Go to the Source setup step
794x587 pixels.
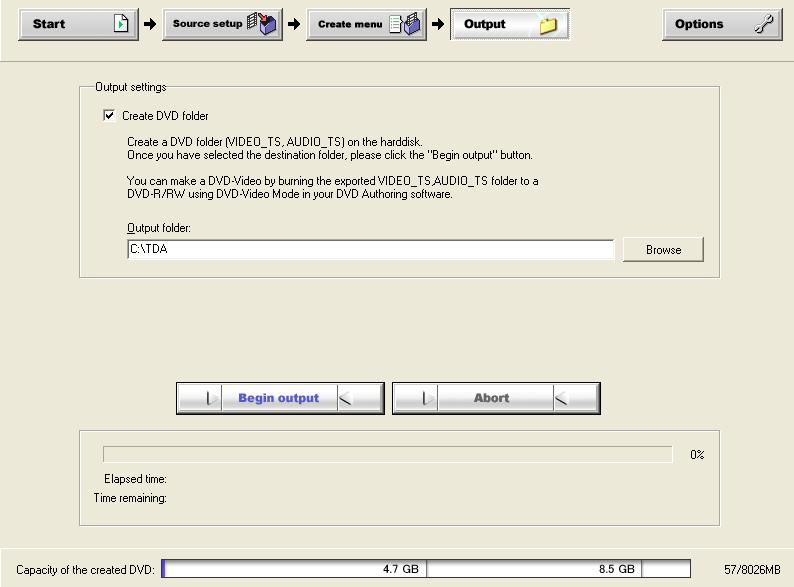pos(223,24)
